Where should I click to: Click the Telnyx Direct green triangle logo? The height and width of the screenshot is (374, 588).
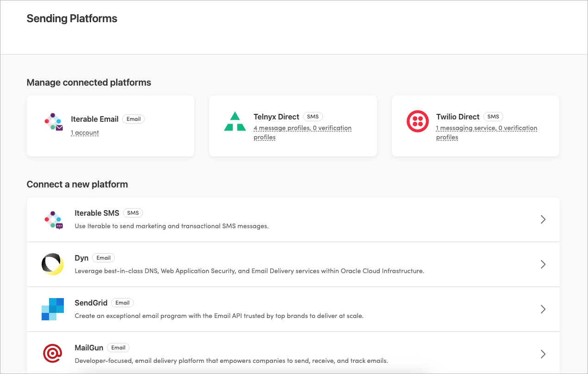coord(235,122)
